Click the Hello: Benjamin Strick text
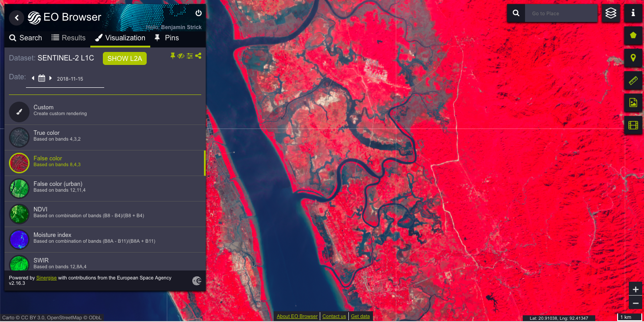 pyautogui.click(x=174, y=27)
